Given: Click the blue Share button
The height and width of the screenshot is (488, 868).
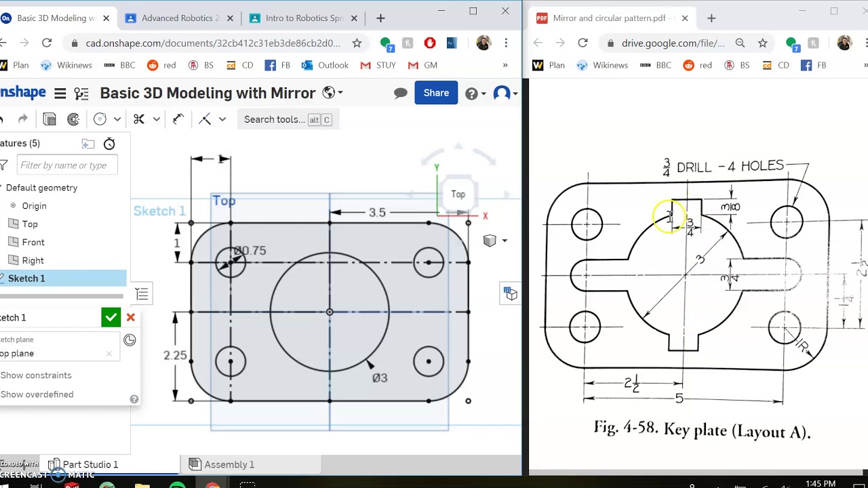Looking at the screenshot, I should 436,93.
